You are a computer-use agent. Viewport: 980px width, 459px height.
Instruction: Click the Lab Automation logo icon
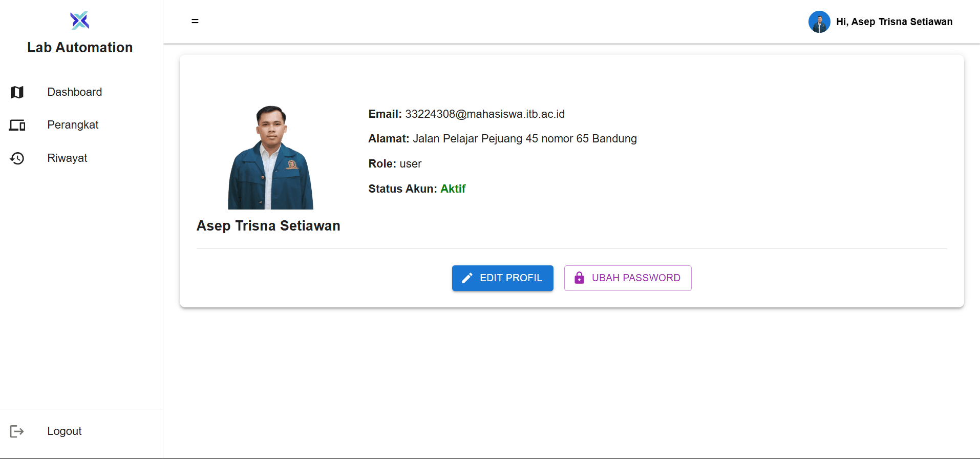[x=80, y=20]
